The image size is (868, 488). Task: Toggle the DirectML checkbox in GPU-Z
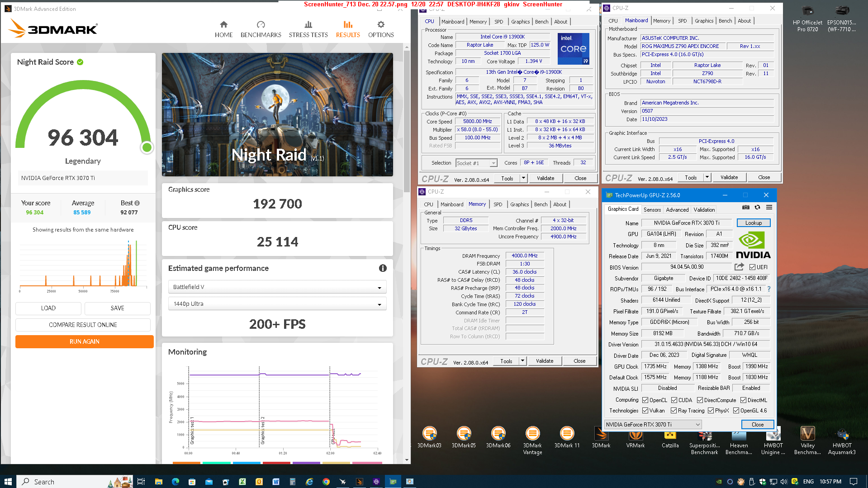[743, 400]
